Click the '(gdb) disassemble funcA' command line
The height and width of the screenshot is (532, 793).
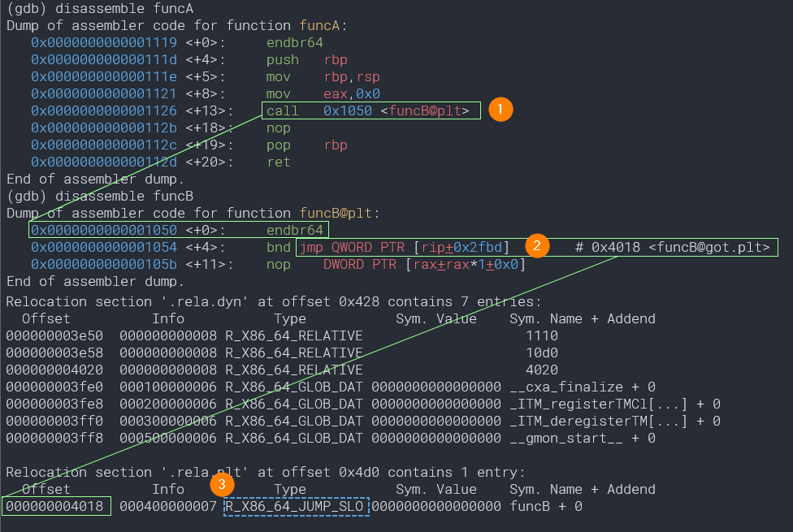[x=100, y=8]
